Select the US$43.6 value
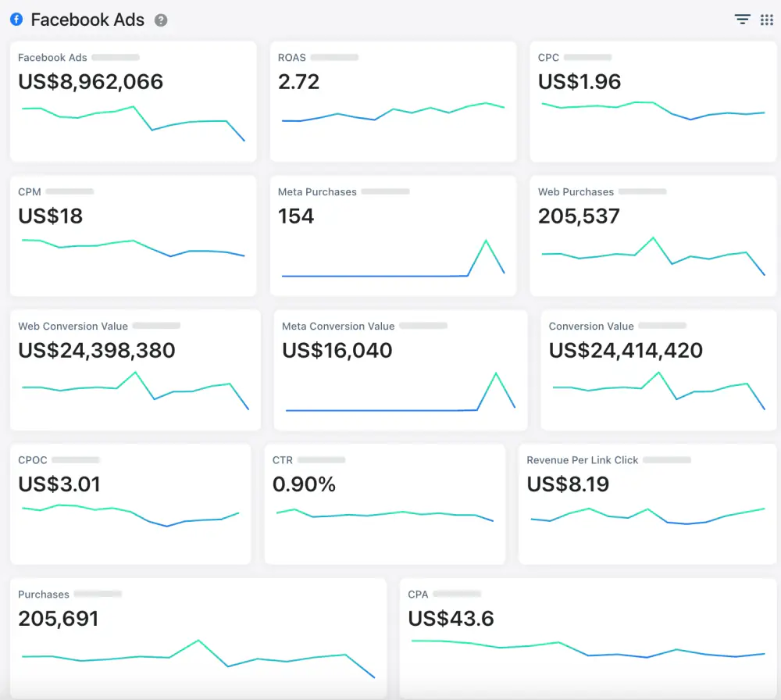The height and width of the screenshot is (700, 781). [x=451, y=619]
